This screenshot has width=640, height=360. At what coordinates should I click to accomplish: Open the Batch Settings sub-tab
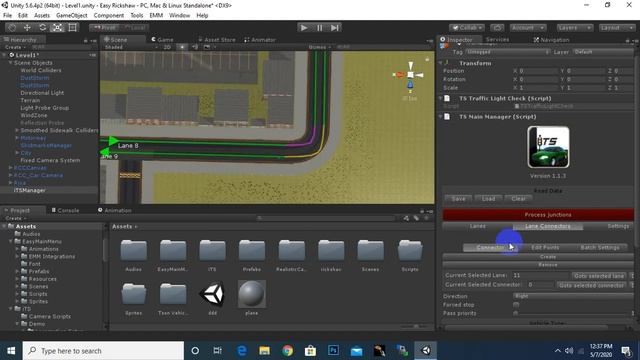[600, 247]
